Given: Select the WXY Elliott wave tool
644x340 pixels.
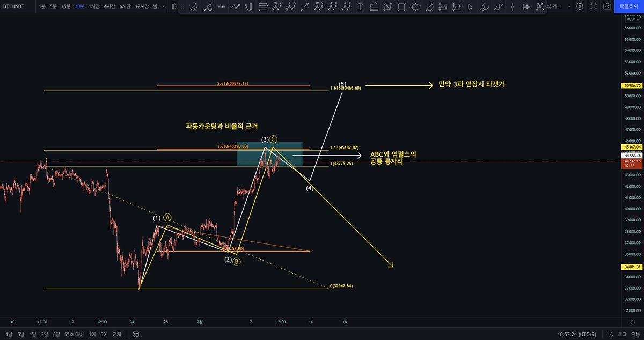Looking at the screenshot, I should pyautogui.click(x=277, y=8).
